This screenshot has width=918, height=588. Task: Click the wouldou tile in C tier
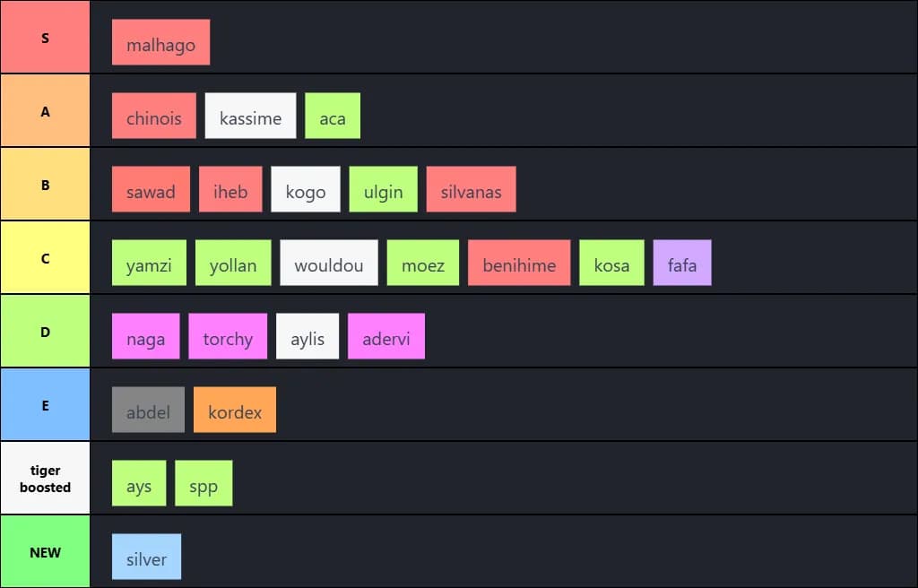click(329, 263)
